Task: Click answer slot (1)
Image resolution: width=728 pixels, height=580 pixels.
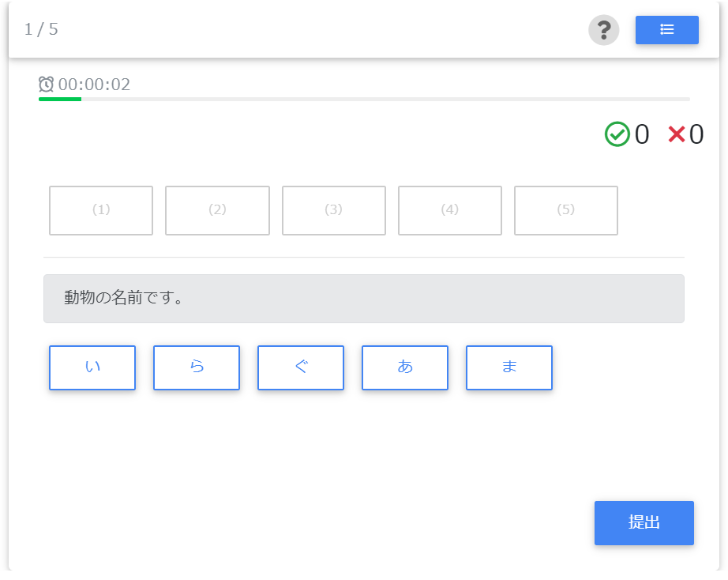Action: pyautogui.click(x=101, y=210)
